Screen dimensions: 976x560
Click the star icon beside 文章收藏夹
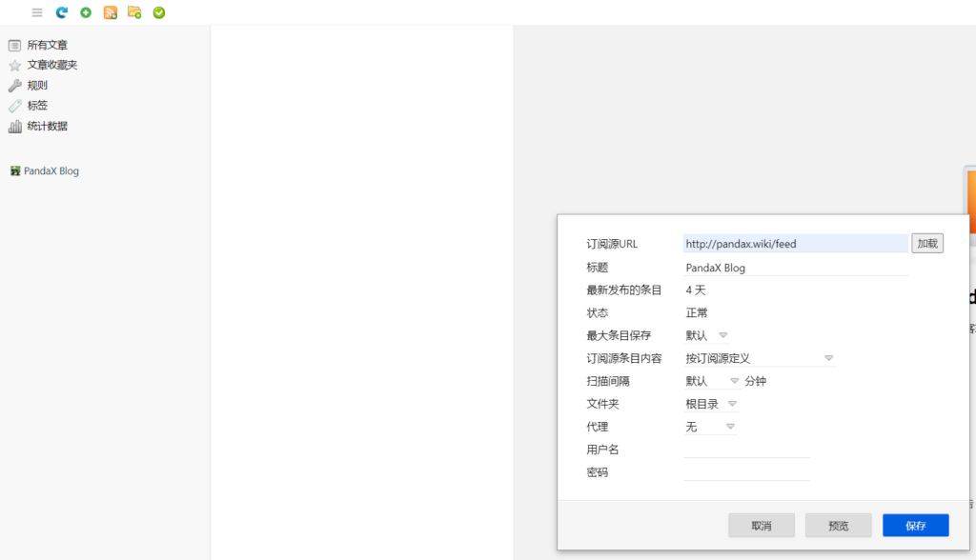(15, 66)
